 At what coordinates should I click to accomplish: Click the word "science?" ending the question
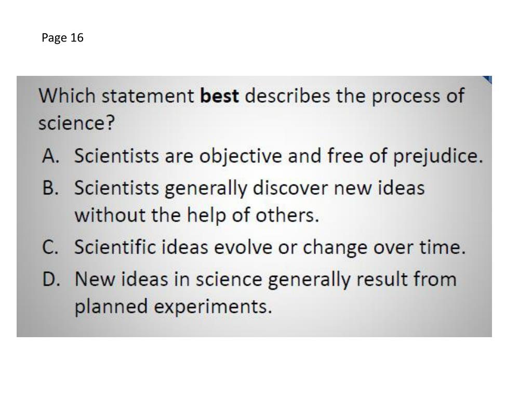point(77,123)
